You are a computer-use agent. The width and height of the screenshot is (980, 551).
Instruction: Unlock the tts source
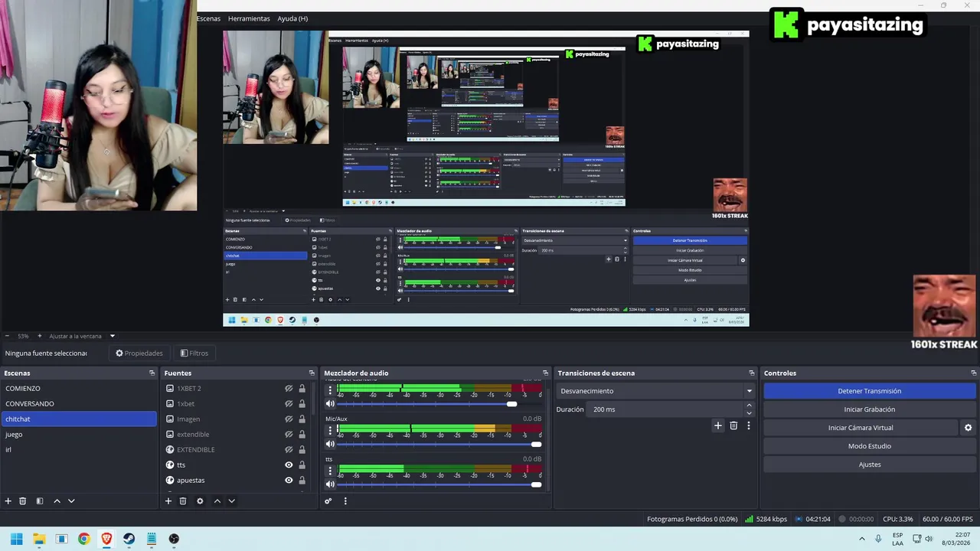coord(302,465)
